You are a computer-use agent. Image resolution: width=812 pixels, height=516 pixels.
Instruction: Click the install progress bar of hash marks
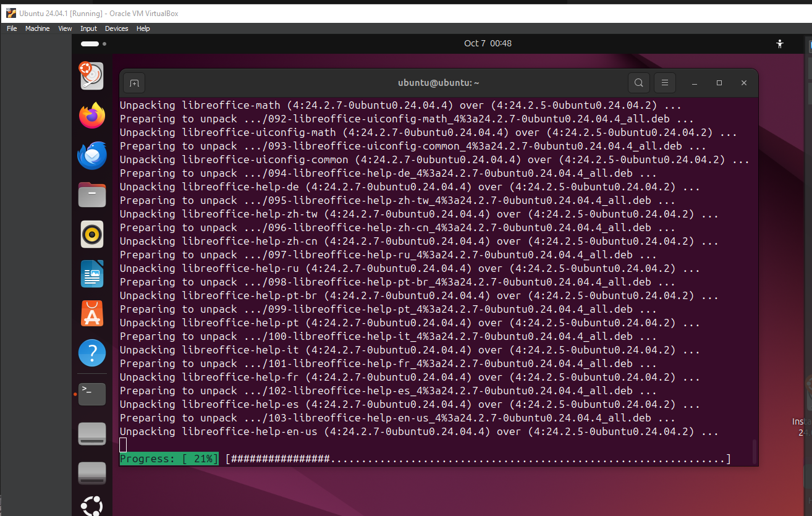pyautogui.click(x=478, y=459)
